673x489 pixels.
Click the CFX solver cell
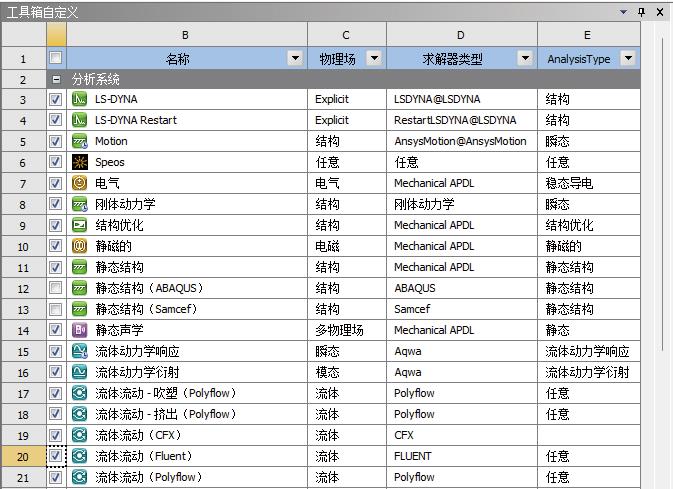click(462, 435)
